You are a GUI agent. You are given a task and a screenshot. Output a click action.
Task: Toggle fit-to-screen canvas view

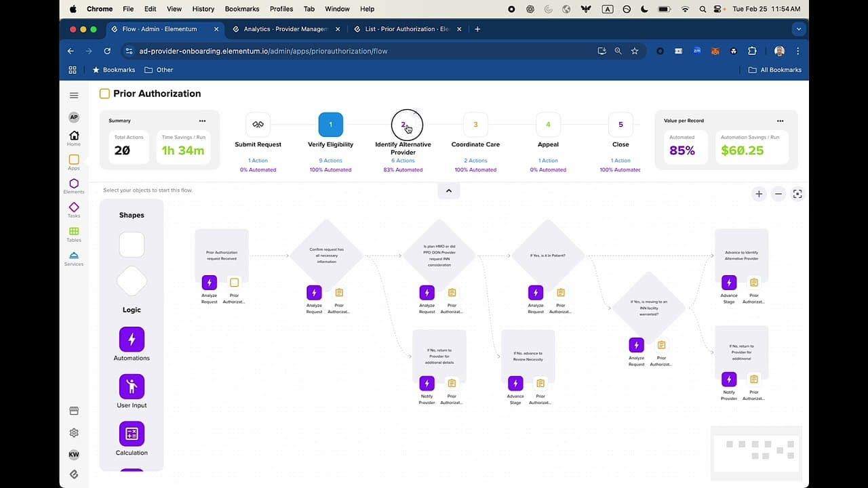click(797, 194)
